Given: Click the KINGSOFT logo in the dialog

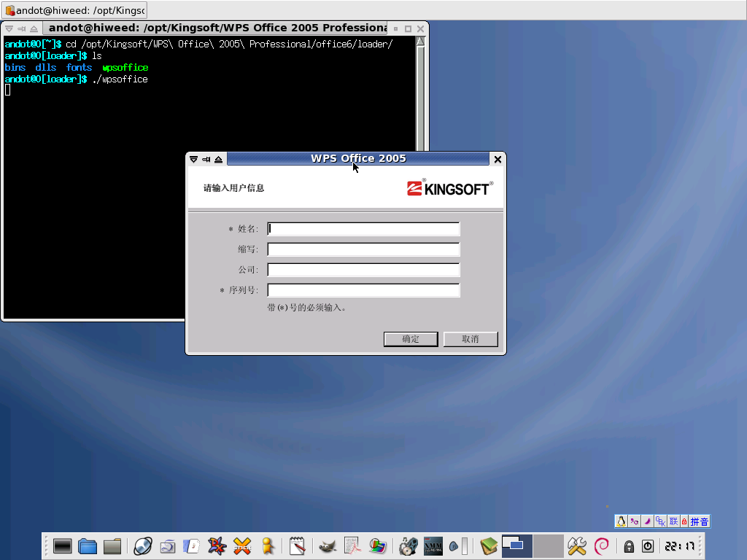Looking at the screenshot, I should [x=450, y=187].
